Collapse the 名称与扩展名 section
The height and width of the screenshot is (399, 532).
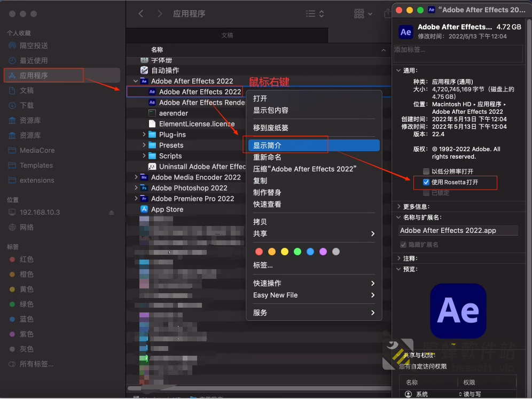click(398, 217)
